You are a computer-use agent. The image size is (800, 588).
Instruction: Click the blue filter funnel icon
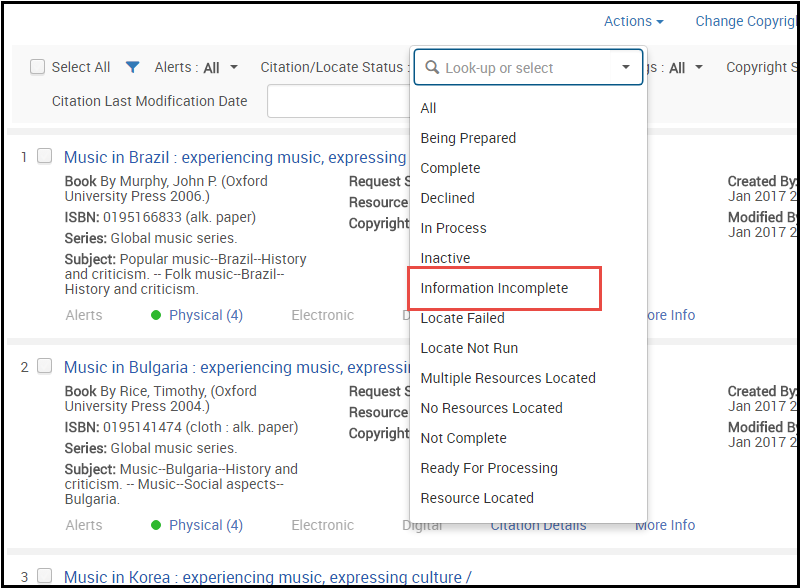click(132, 67)
